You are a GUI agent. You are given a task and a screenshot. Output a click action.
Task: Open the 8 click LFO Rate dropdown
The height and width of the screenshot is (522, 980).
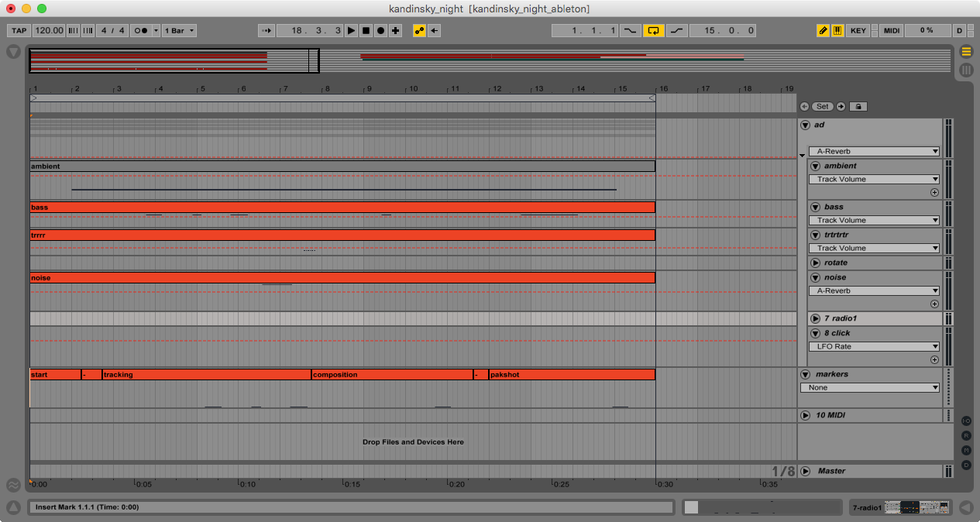click(x=873, y=346)
